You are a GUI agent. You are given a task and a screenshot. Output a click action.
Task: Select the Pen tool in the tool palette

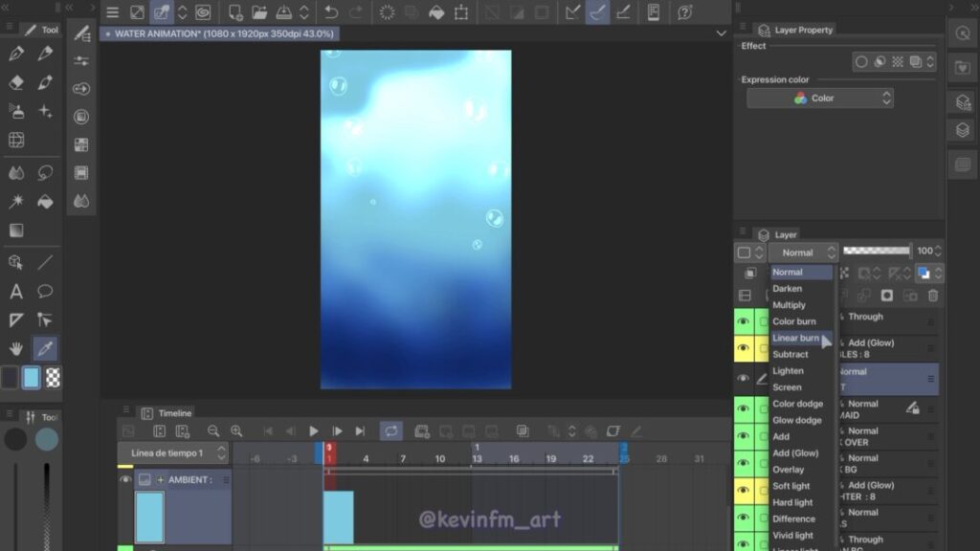click(x=17, y=54)
